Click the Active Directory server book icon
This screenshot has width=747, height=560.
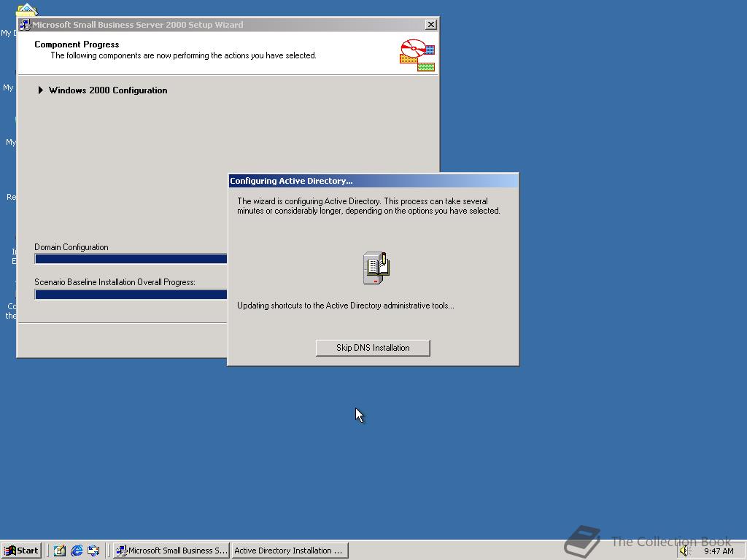[376, 268]
